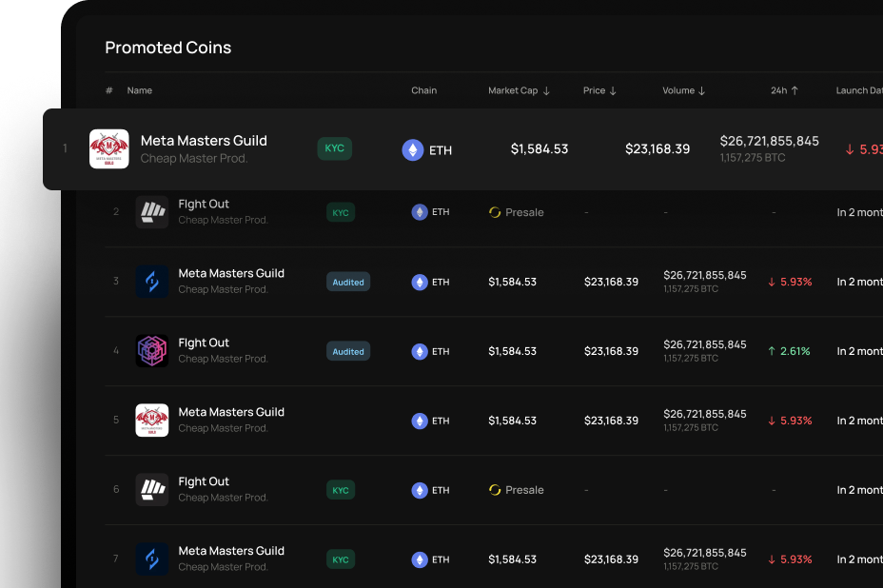Click the $23,168.39 price in row 7
This screenshot has width=883, height=588.
tap(612, 559)
